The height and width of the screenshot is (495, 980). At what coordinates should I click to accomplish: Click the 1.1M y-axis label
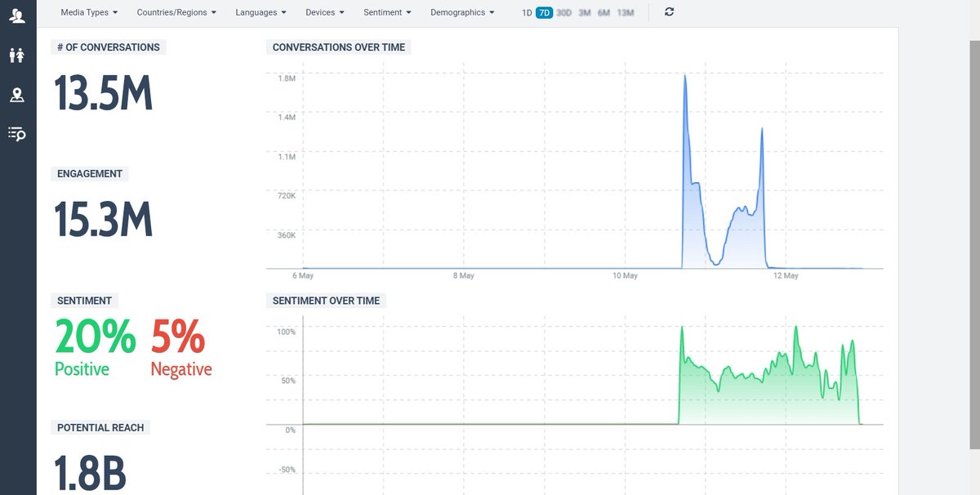pyautogui.click(x=286, y=157)
